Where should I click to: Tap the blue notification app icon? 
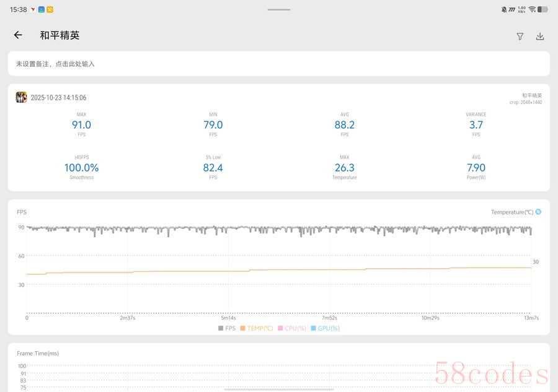click(x=42, y=9)
